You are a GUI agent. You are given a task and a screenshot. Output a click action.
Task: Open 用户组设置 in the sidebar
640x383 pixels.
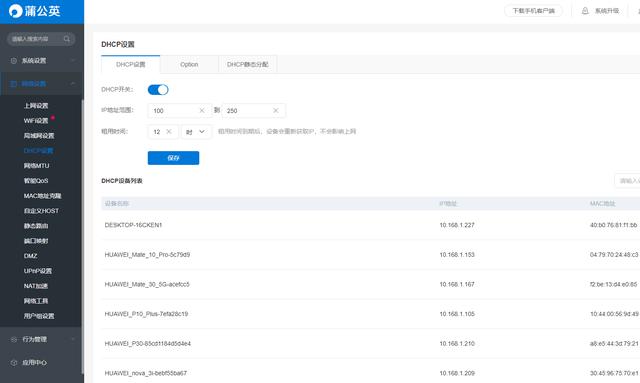[39, 316]
